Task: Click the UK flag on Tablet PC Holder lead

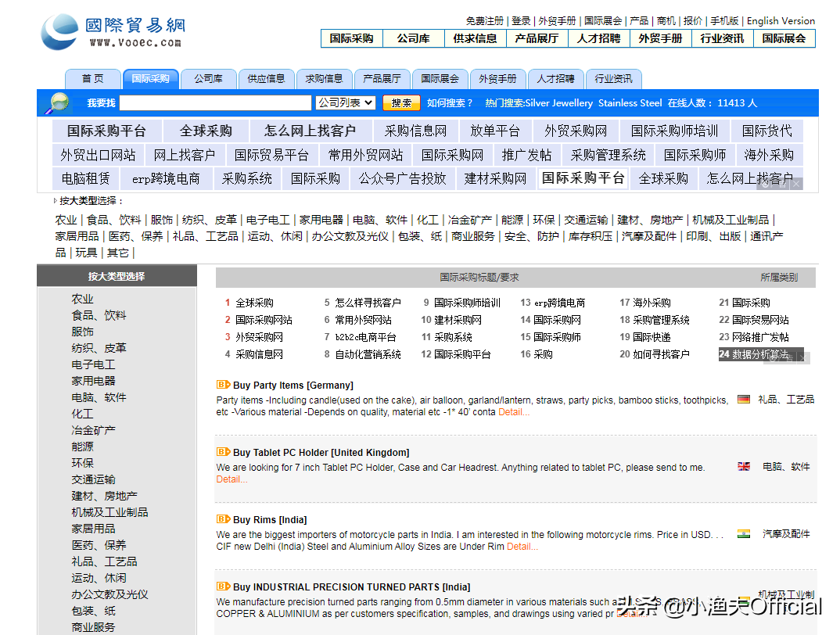Action: (742, 466)
